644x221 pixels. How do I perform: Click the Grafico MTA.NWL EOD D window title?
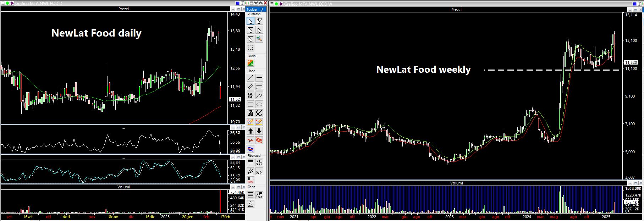coord(39,3)
